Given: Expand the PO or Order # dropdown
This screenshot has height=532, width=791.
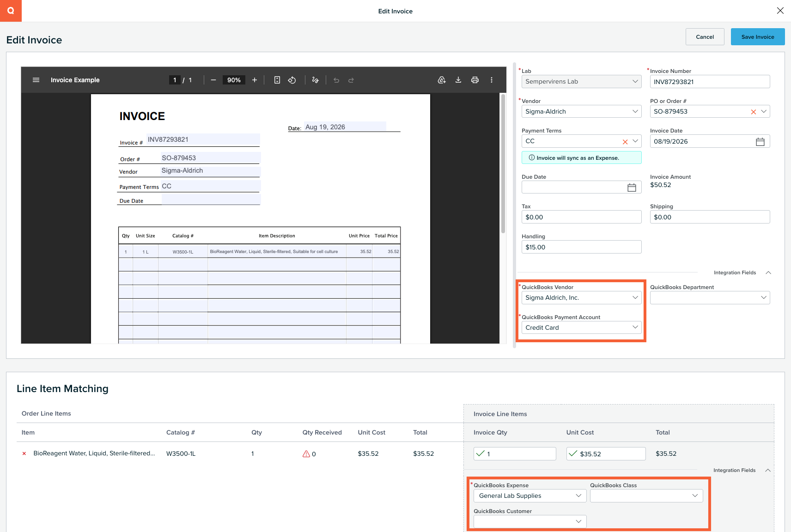Looking at the screenshot, I should tap(764, 111).
